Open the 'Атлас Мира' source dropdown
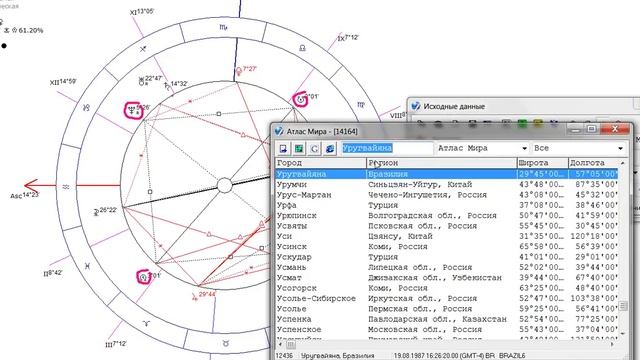This screenshot has height=360, width=640. coord(524,148)
